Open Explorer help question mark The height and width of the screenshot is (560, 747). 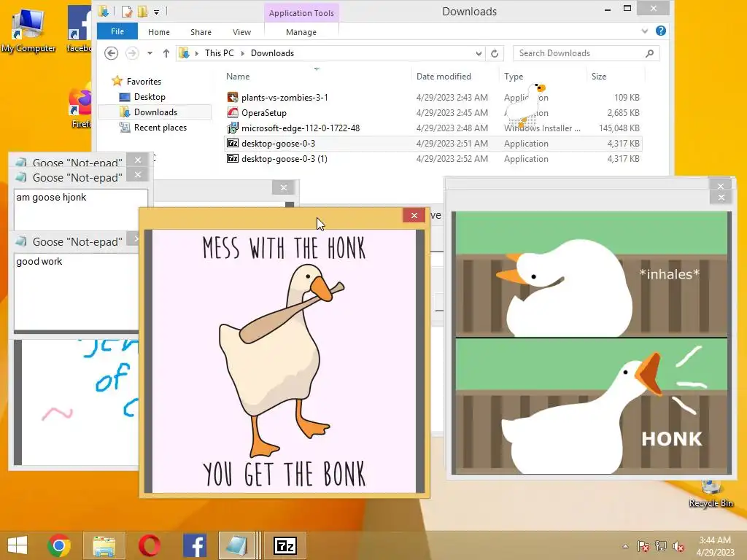coord(661,31)
